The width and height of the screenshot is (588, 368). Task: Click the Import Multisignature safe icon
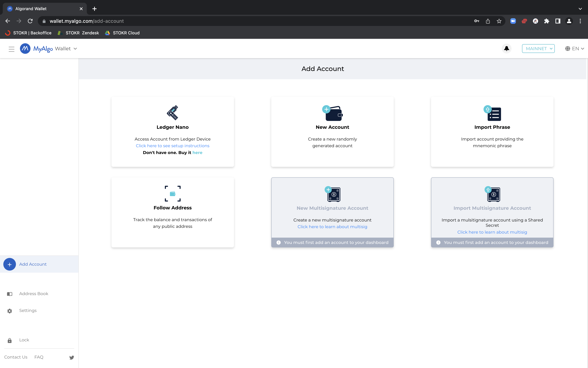pyautogui.click(x=492, y=194)
